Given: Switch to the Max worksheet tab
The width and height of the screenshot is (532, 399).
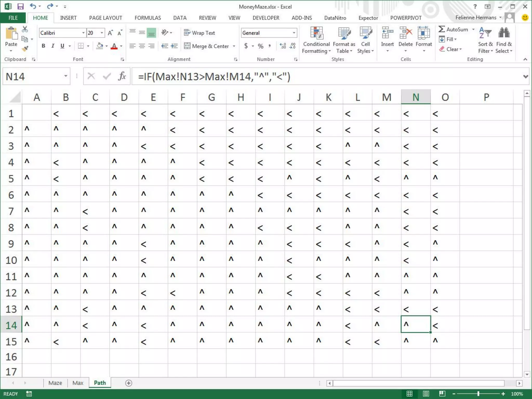Looking at the screenshot, I should click(x=78, y=383).
